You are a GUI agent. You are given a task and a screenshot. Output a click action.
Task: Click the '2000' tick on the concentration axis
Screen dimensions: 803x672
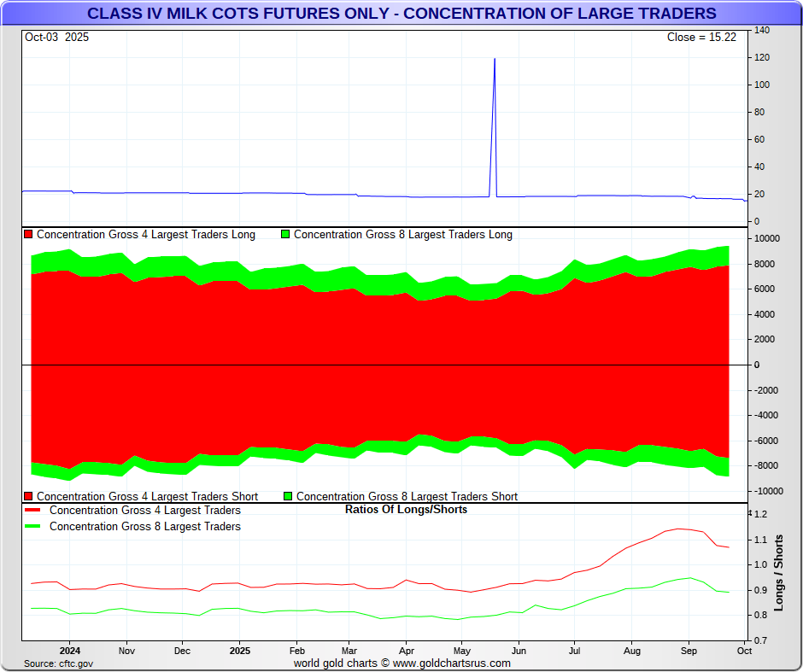pyautogui.click(x=765, y=339)
